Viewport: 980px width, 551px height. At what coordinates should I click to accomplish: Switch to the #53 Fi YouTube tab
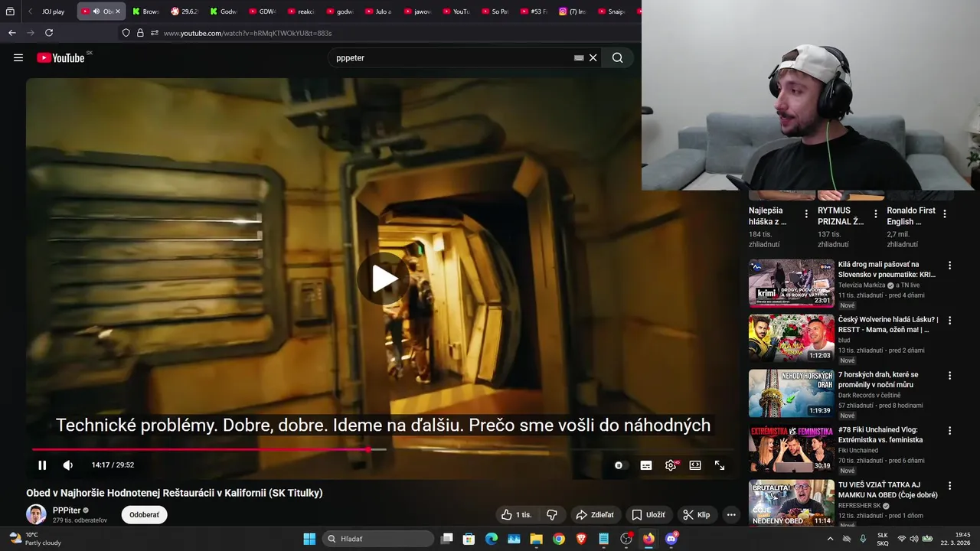(x=533, y=11)
